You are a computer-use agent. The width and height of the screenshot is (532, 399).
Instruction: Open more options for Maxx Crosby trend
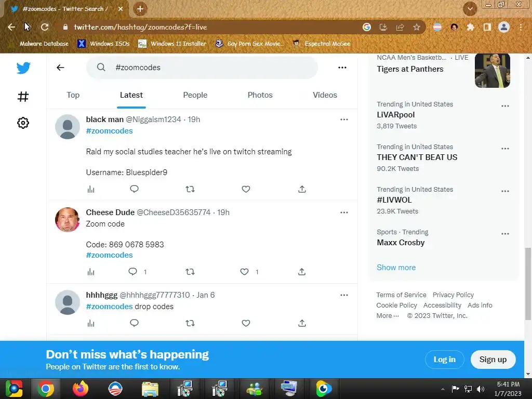505,234
